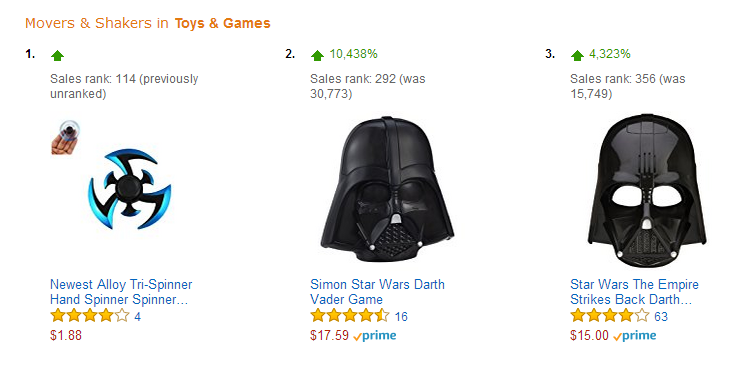Open Star Wars The Empire Strikes Back link
738x386 pixels.
tap(634, 292)
